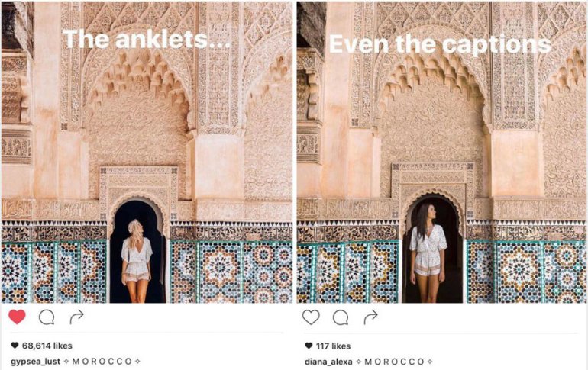Like the diana_alexa post with outline heart

pyautogui.click(x=311, y=317)
